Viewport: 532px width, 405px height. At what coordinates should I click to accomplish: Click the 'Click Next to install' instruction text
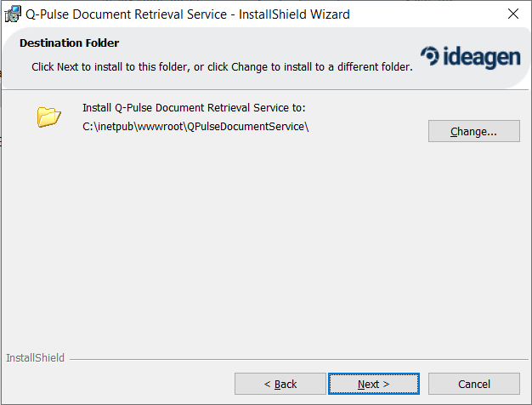point(222,67)
